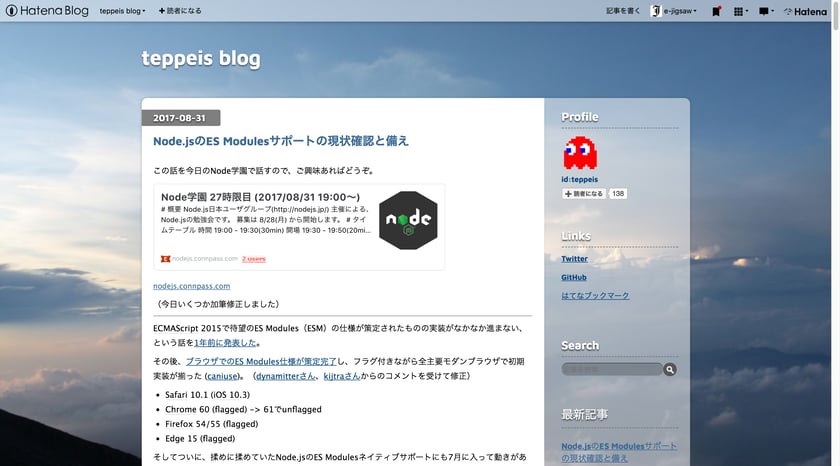This screenshot has width=840, height=466.
Task: Click the magnifier search button icon
Action: [x=670, y=369]
